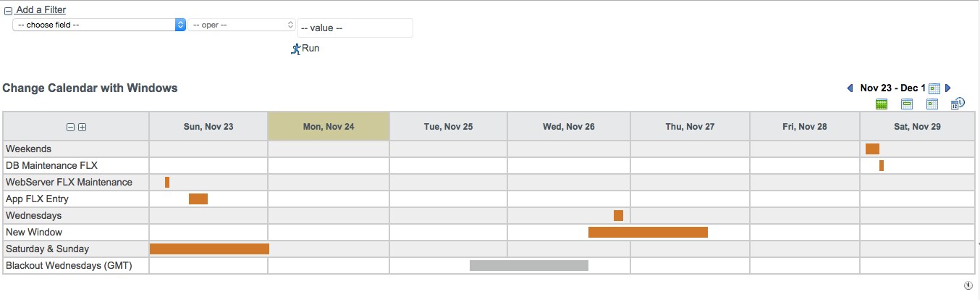Go to previous week with left arrow
980x300 pixels.
click(850, 88)
